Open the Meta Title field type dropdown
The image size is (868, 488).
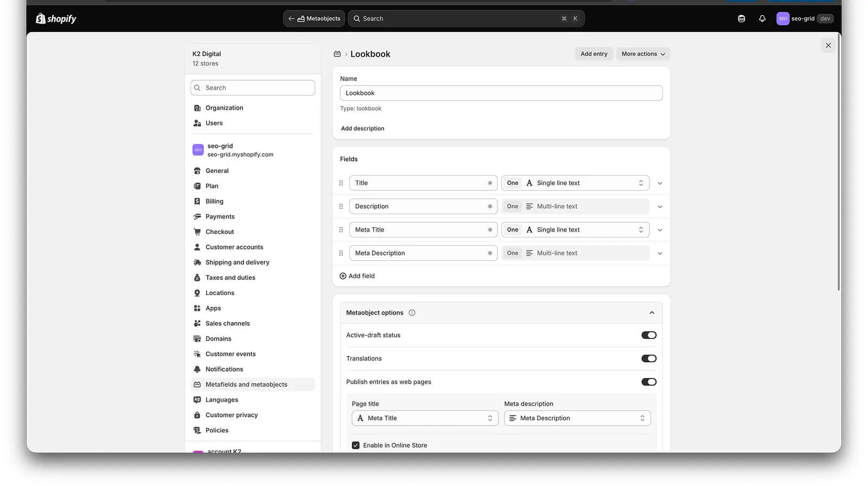pyautogui.click(x=575, y=230)
